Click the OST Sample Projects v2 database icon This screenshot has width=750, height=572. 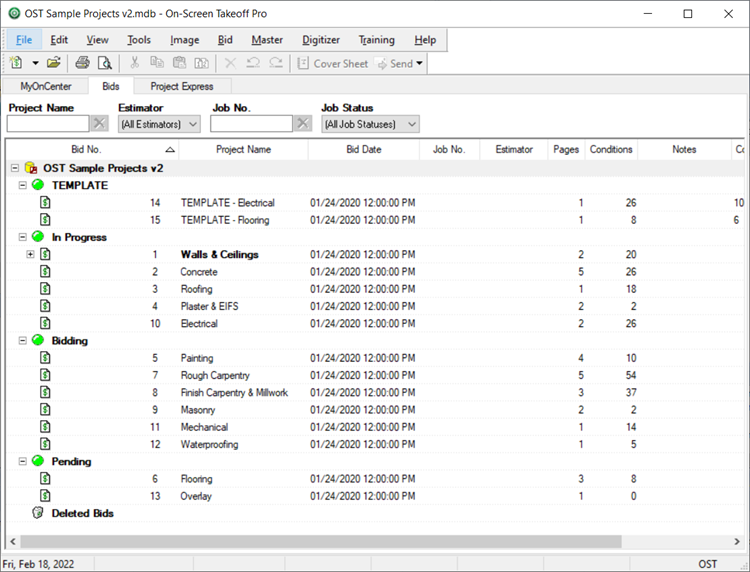(x=31, y=168)
